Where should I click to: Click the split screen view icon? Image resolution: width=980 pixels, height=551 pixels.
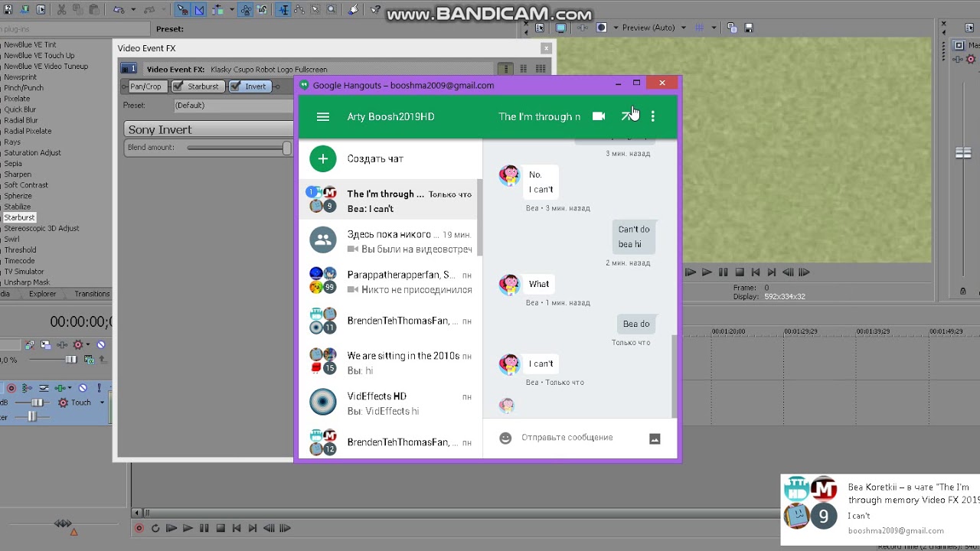[602, 28]
